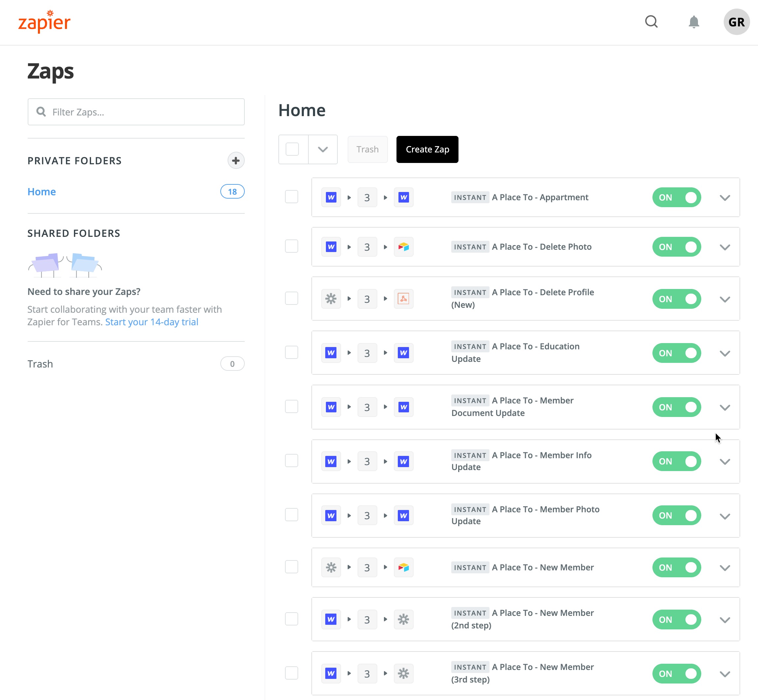Open the Trash folder in sidebar

pyautogui.click(x=40, y=364)
